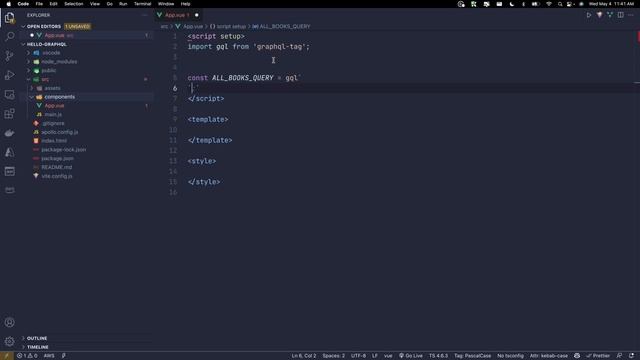The height and width of the screenshot is (360, 640).
Task: Open the Terminal menu
Action: coord(142,4)
